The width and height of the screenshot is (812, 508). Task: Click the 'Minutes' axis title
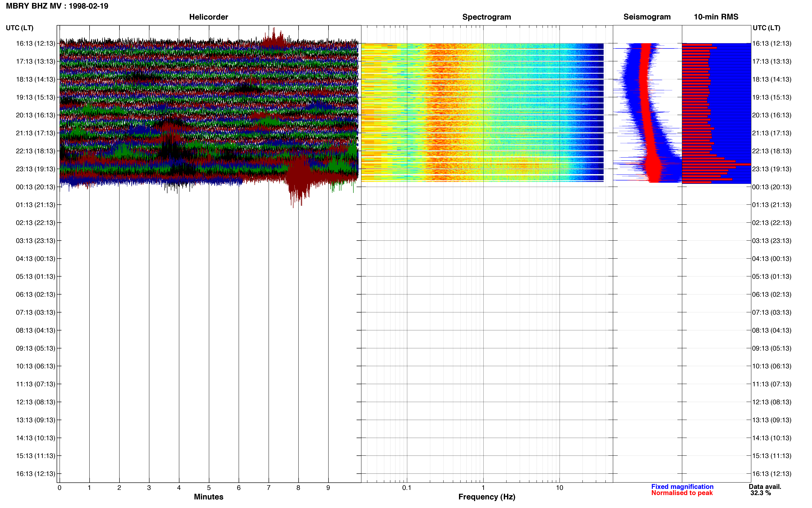tap(209, 497)
